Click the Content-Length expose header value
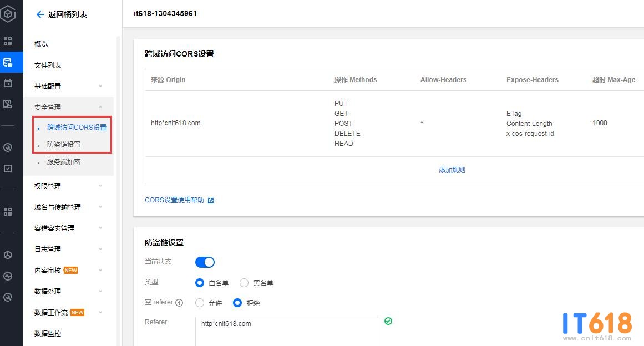The width and height of the screenshot is (644, 346). [529, 124]
